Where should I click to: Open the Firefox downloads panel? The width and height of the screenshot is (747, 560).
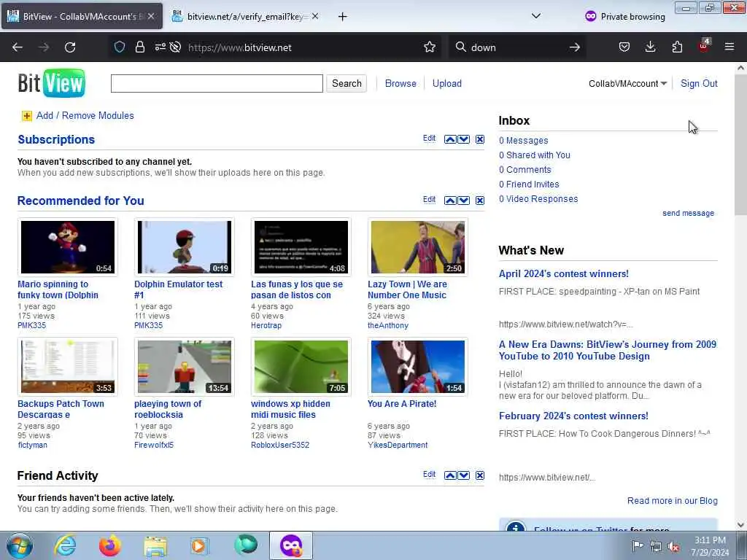click(650, 47)
